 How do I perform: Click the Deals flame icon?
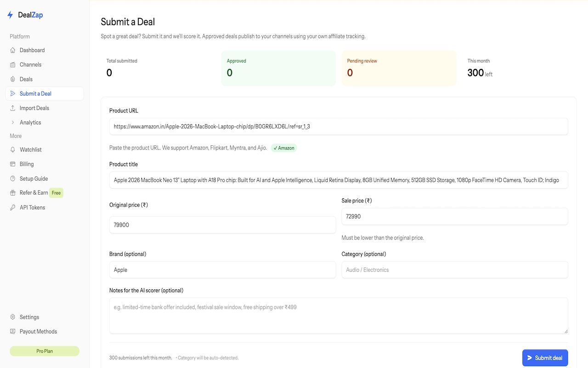pyautogui.click(x=13, y=79)
